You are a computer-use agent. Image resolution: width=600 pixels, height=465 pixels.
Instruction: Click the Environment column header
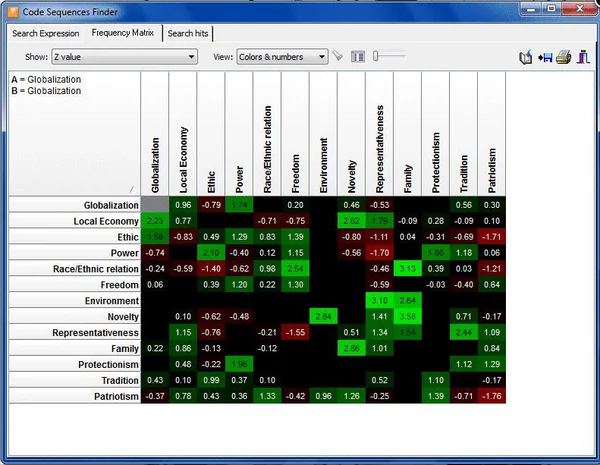[x=323, y=134]
